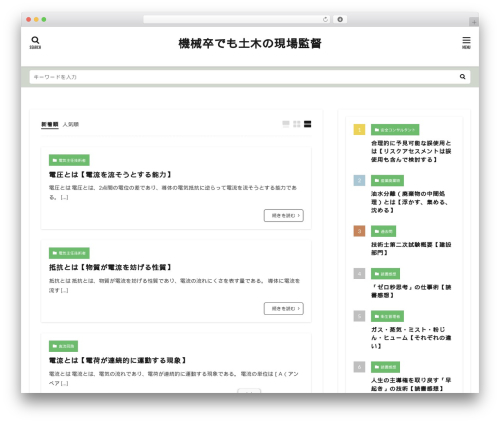Click the category tag for the rank 4 article
The image size is (500, 423).
click(x=385, y=274)
